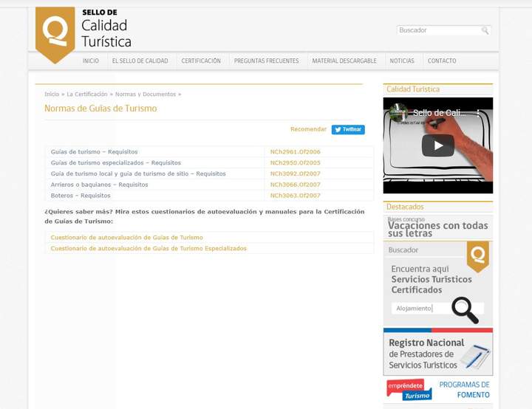Open the INICIO menu item
This screenshot has height=409, width=532.
coord(90,61)
